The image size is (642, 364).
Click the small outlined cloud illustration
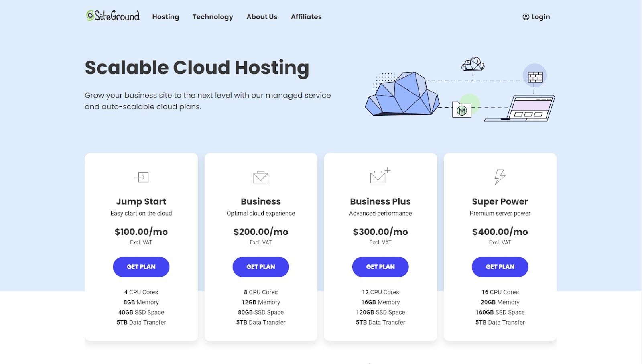click(473, 64)
